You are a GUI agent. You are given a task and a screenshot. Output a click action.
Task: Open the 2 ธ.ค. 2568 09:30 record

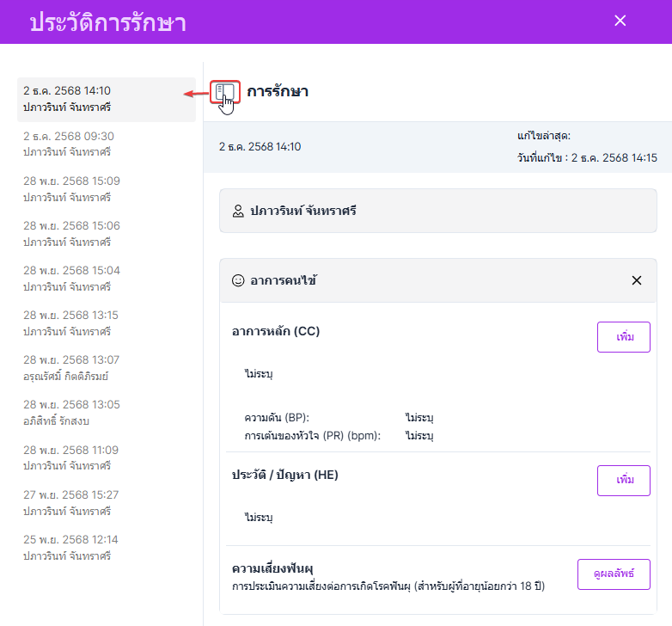click(107, 144)
